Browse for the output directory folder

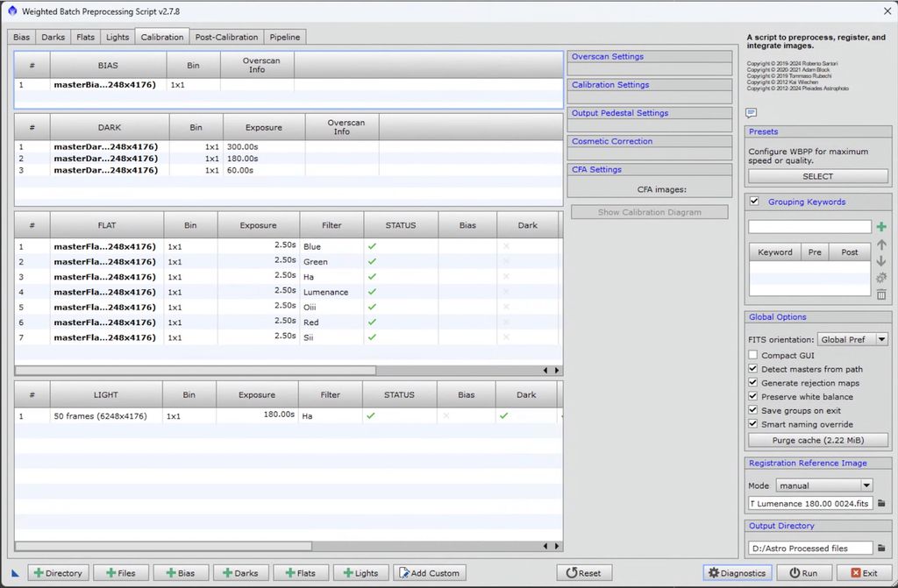pos(881,548)
